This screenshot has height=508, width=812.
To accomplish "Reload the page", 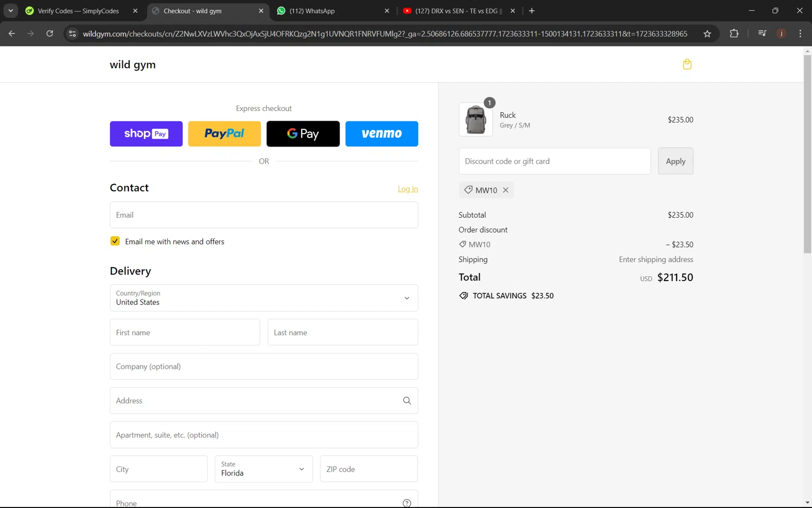I will [x=50, y=34].
